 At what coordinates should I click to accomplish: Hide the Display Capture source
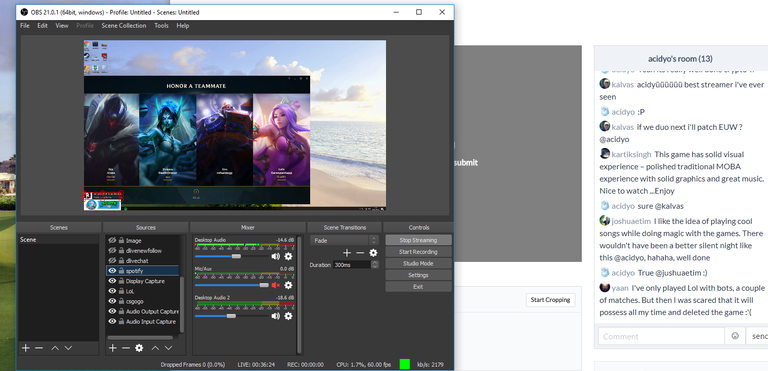(112, 281)
